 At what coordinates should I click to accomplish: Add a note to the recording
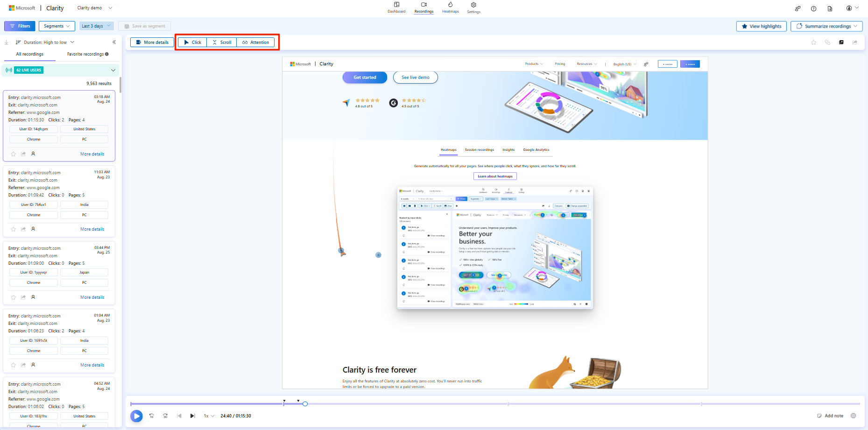(x=830, y=416)
